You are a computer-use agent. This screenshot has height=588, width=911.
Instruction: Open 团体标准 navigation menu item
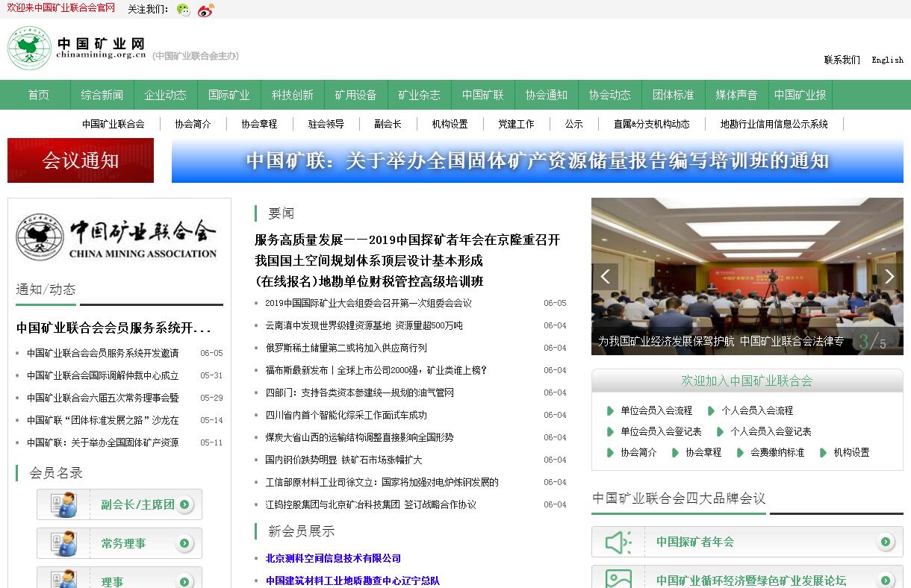click(673, 96)
